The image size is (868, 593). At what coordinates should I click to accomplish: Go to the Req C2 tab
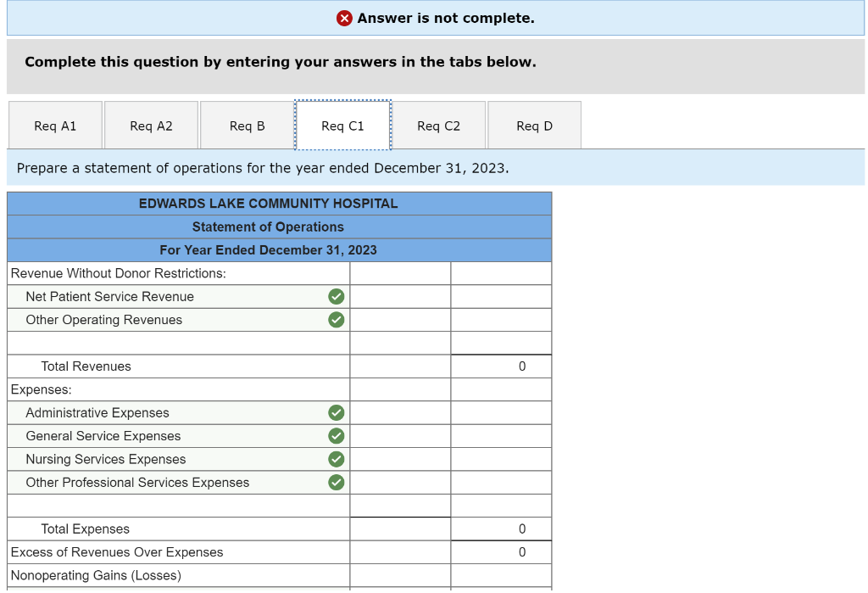(x=438, y=126)
